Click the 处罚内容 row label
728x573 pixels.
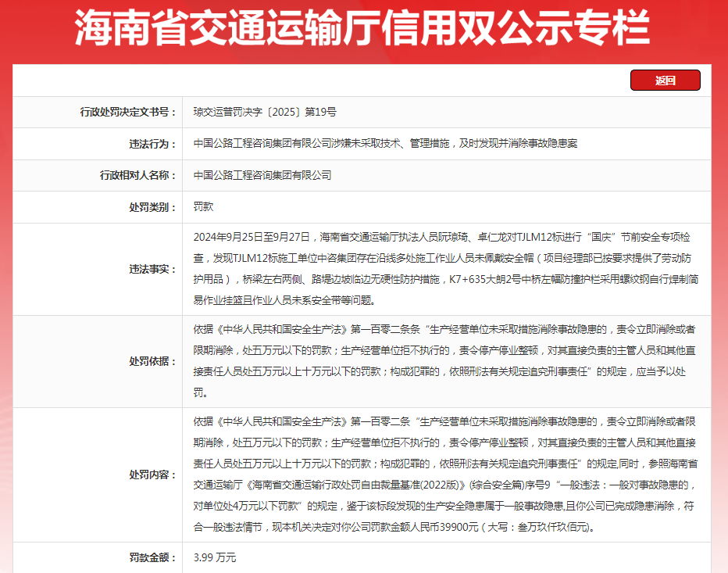tap(149, 475)
